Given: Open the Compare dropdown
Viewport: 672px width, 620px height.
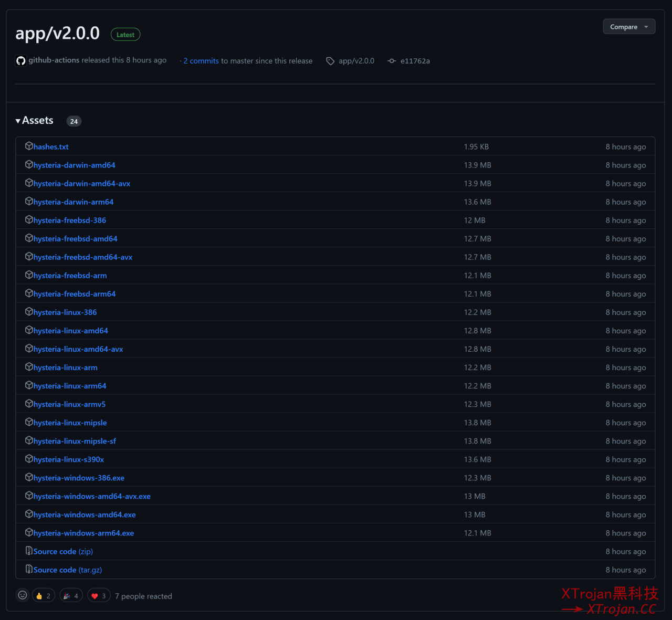Looking at the screenshot, I should 629,27.
